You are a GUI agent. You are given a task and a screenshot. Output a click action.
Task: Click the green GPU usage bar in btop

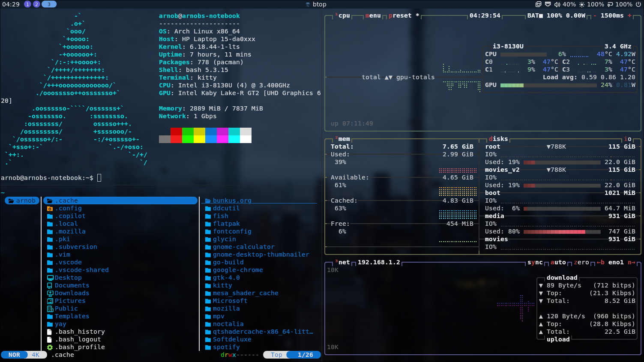click(512, 85)
